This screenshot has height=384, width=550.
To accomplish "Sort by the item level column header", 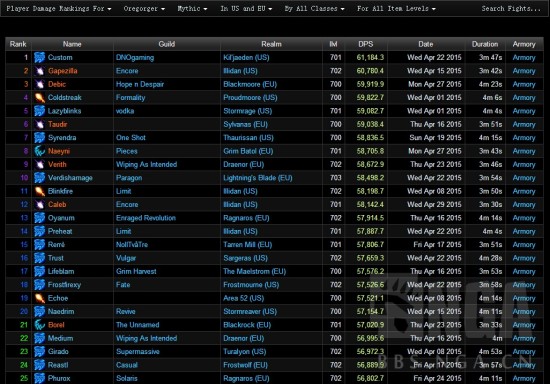I will 333,44.
